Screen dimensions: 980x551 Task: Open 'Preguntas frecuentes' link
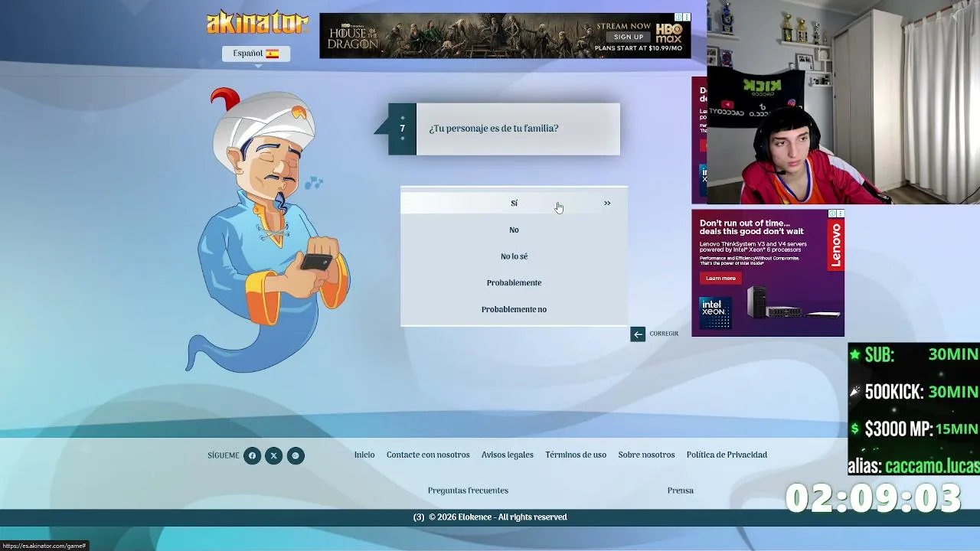[x=468, y=491]
